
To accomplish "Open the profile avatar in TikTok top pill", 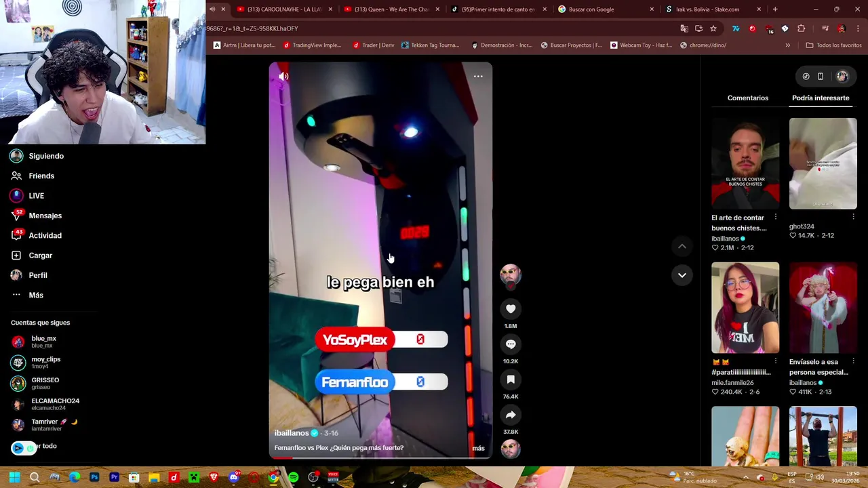I will pos(842,77).
